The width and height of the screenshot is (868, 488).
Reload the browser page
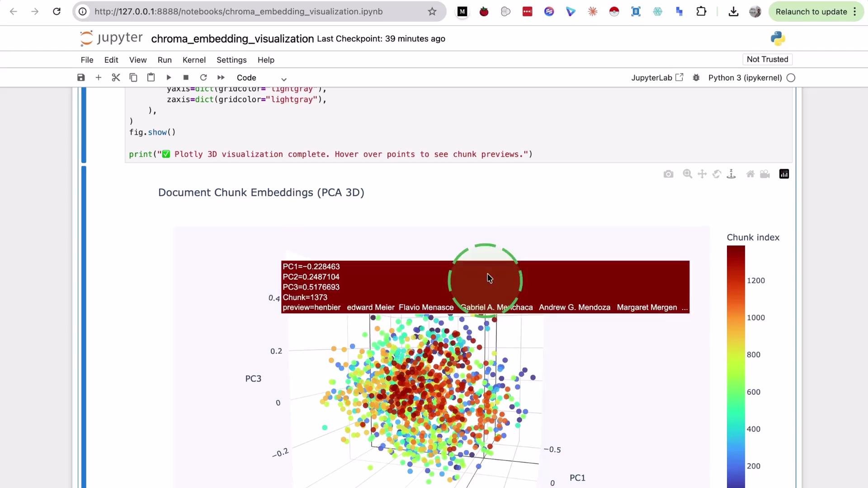tap(57, 12)
